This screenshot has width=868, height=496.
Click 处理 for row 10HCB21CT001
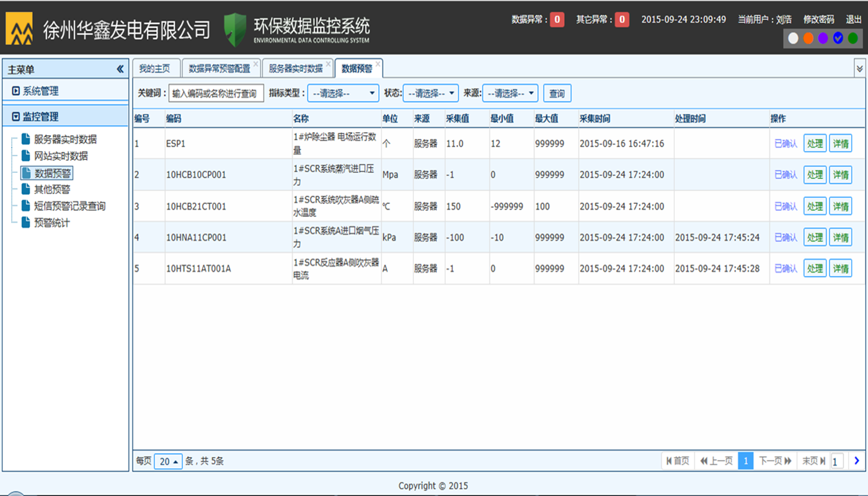tap(815, 206)
